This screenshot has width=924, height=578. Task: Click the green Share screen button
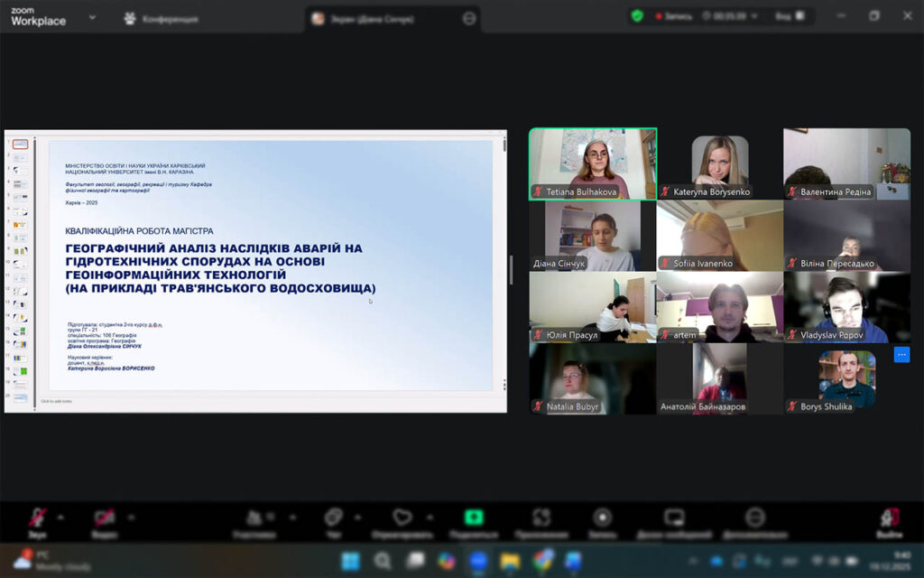pyautogui.click(x=474, y=518)
